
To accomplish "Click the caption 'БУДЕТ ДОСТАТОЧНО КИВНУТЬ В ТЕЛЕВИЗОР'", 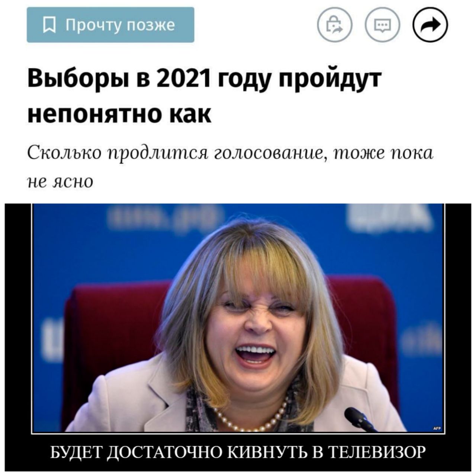I will click(x=238, y=452).
